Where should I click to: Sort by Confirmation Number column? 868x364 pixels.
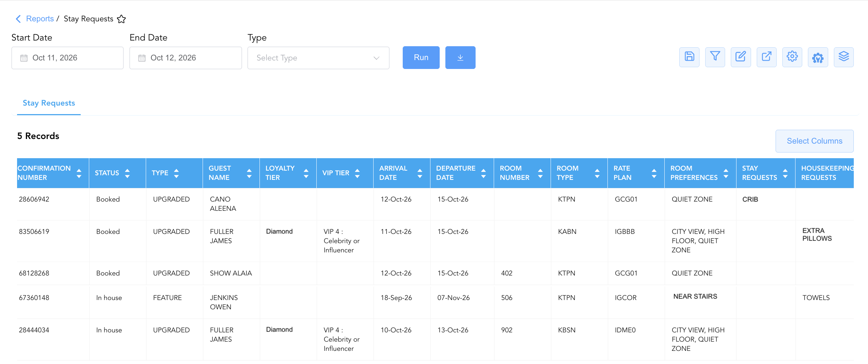tap(79, 173)
